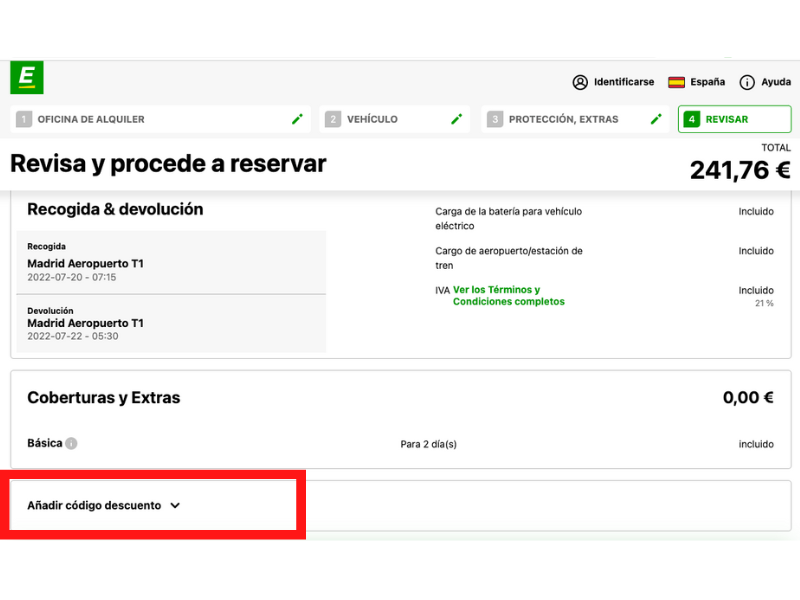Click the Identificarse sign-in text
The image size is (800, 600).
pyautogui.click(x=624, y=82)
